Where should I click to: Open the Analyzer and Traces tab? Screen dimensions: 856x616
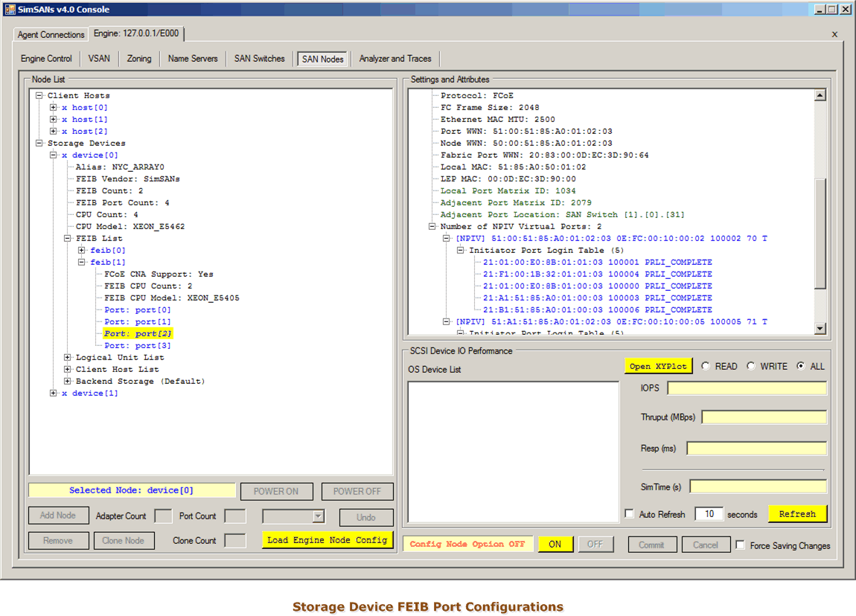pos(395,59)
